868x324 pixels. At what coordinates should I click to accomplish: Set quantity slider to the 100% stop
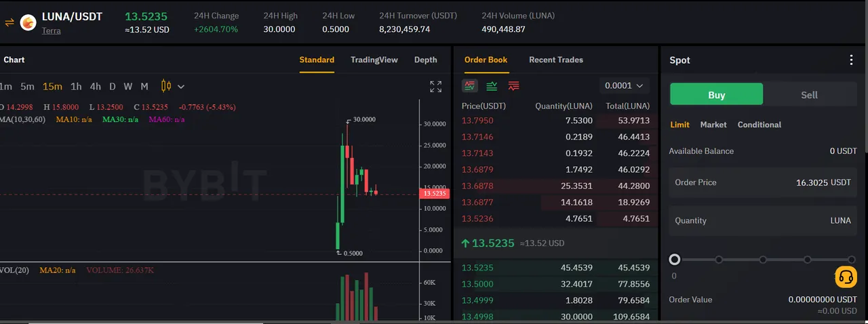(852, 260)
